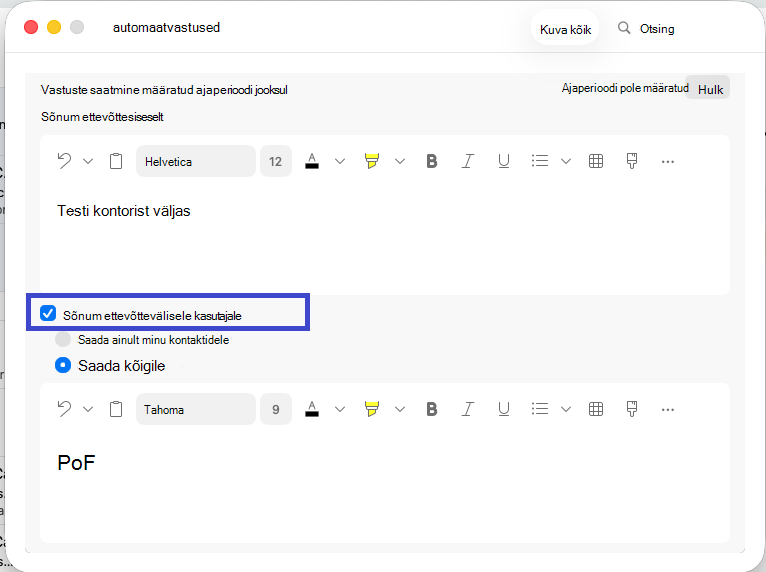The height and width of the screenshot is (572, 766).
Task: Open more options in Helvetica toolbar
Action: coord(668,162)
